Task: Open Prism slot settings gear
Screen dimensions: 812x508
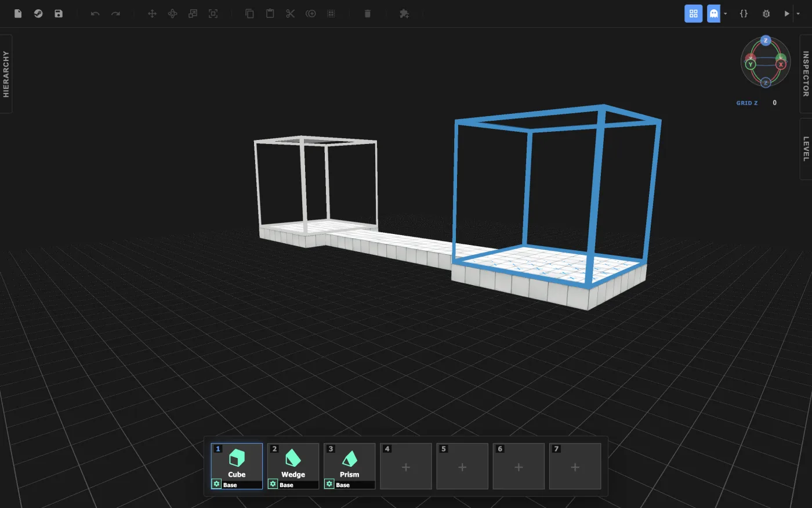Action: click(329, 484)
